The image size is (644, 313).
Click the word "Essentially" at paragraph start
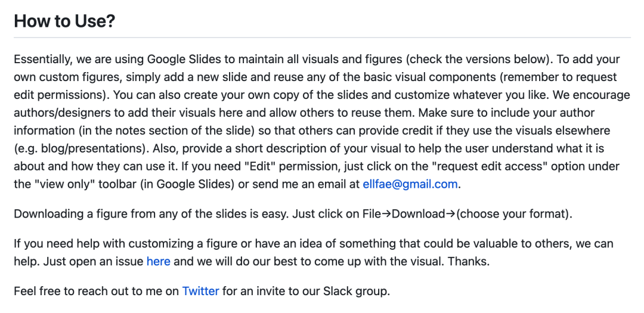(x=44, y=60)
